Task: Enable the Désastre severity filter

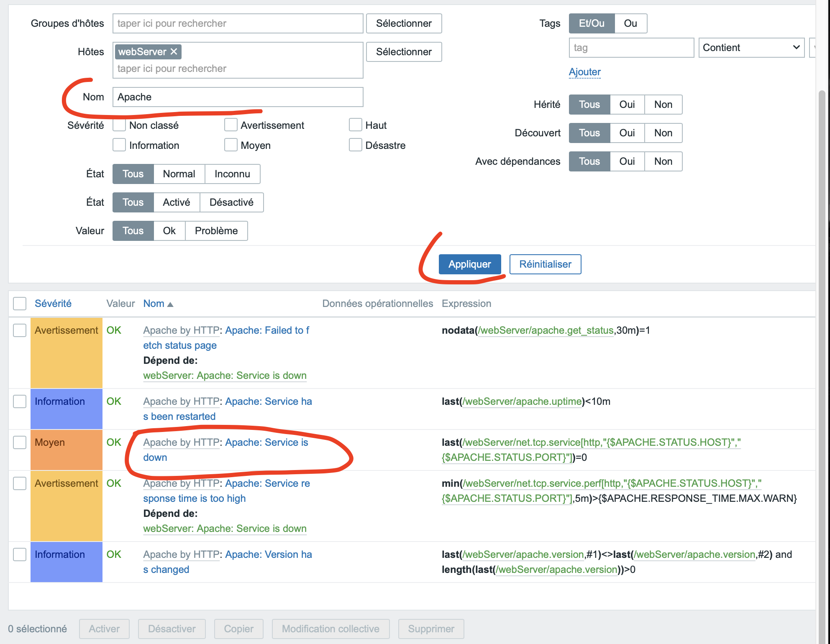Action: coord(356,145)
